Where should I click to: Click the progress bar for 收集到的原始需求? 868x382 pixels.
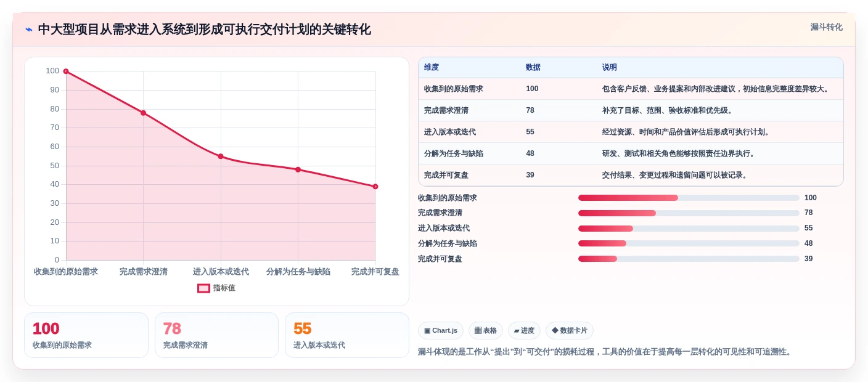689,198
